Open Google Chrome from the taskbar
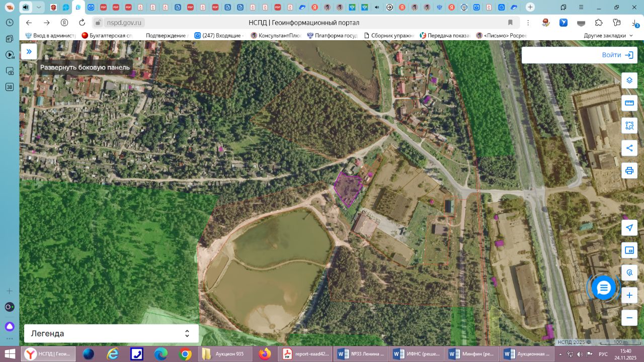 185,354
